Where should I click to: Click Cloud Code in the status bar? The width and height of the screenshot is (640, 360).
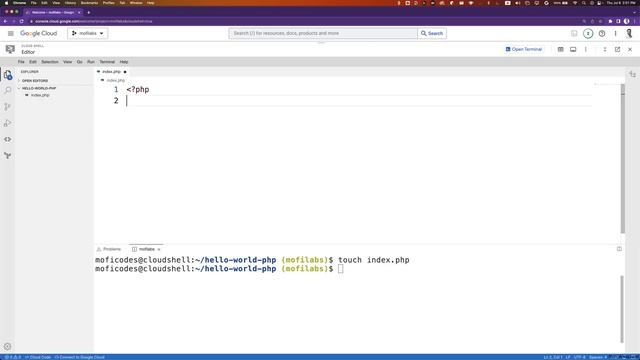point(38,357)
